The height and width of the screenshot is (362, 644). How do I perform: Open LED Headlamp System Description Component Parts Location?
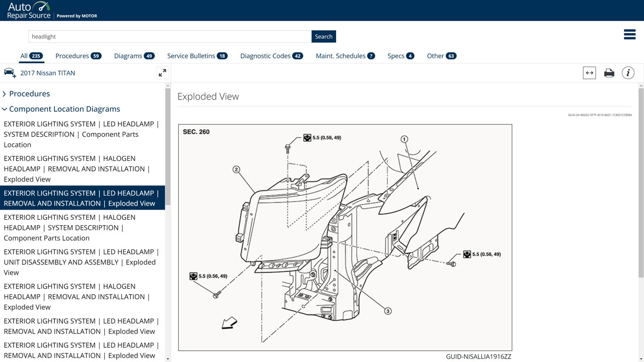coord(82,134)
